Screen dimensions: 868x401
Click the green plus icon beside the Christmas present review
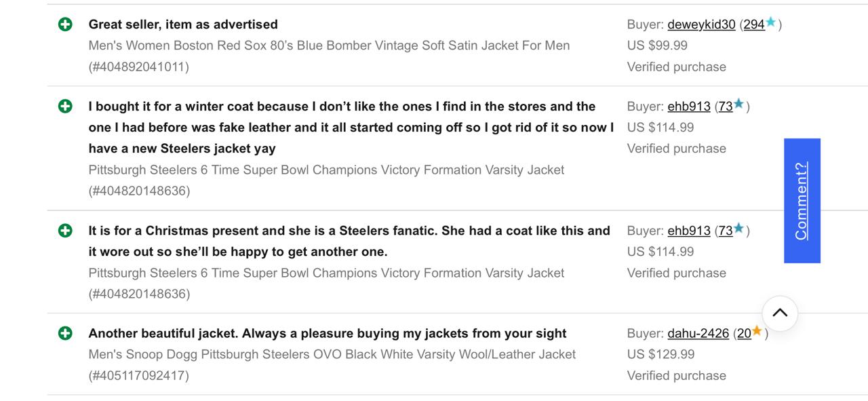[64, 230]
